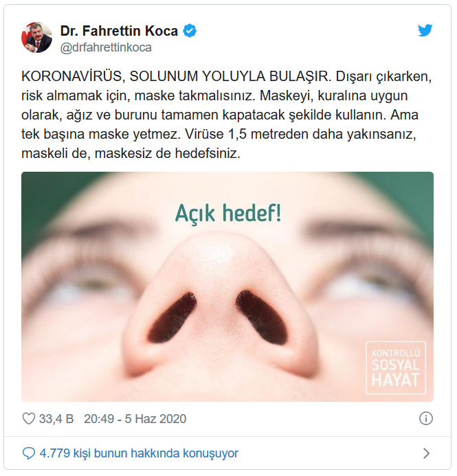457x476 pixels.
Task: Click the right chevron arrow at bottom
Action: 426,453
